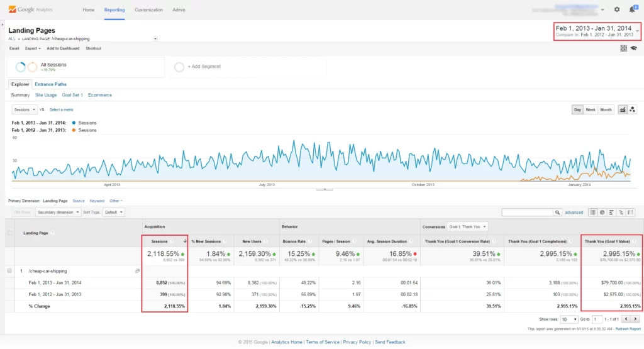The height and width of the screenshot is (349, 644).
Task: Open the Customization tab in top navigation
Action: [149, 10]
